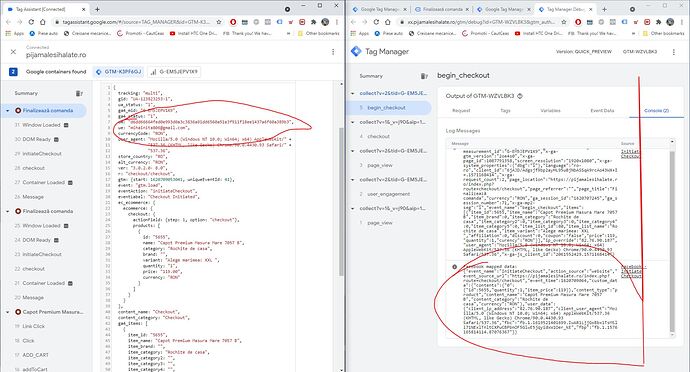Screen dimensions: 690x372
Task: Collapse the bottom collect group above page_view 1
Action: point(353,209)
